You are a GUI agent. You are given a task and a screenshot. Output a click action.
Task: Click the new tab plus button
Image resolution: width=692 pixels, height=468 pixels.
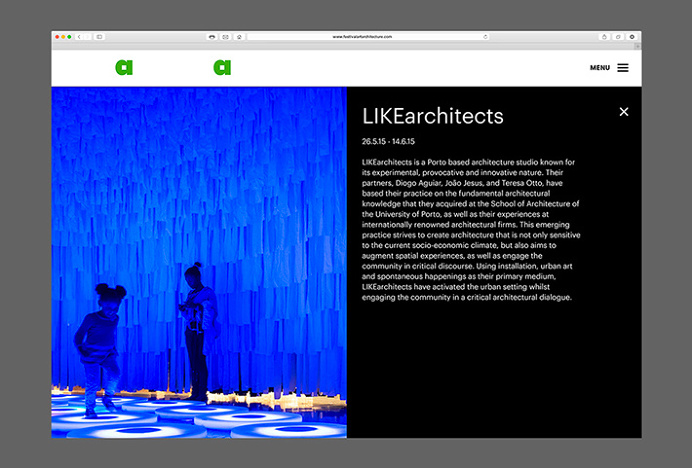tap(638, 46)
